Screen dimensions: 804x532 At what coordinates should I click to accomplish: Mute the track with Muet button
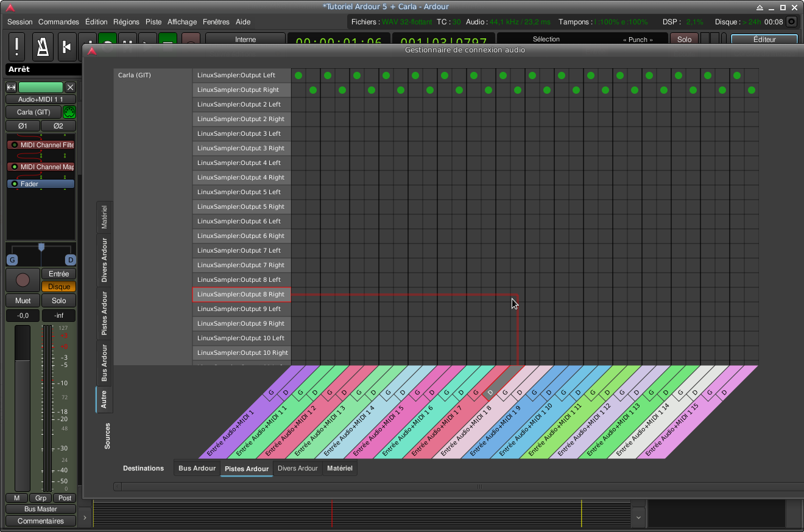pos(23,301)
